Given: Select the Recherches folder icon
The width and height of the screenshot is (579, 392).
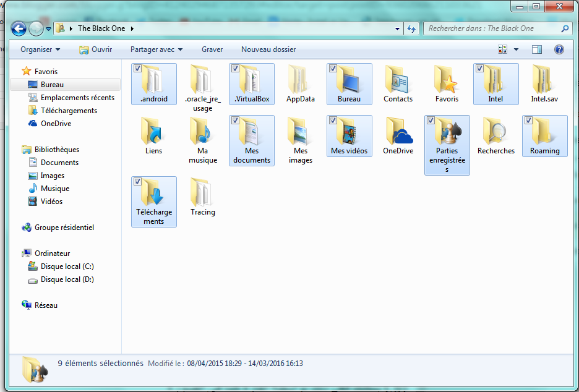Looking at the screenshot, I should click(495, 131).
